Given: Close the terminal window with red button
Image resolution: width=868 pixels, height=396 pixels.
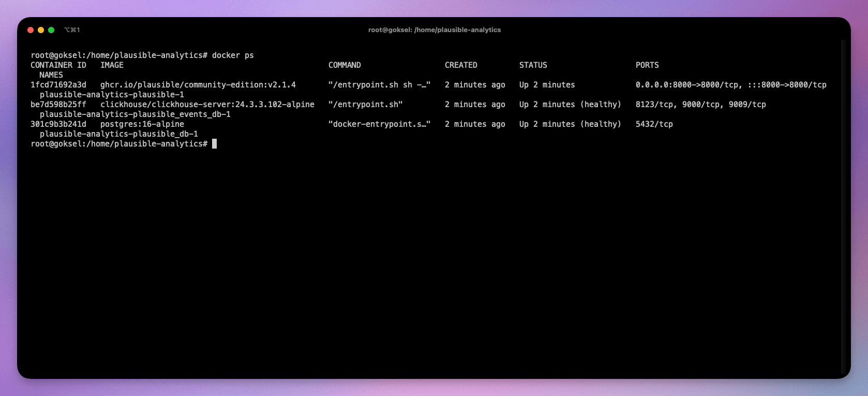Looking at the screenshot, I should [31, 30].
